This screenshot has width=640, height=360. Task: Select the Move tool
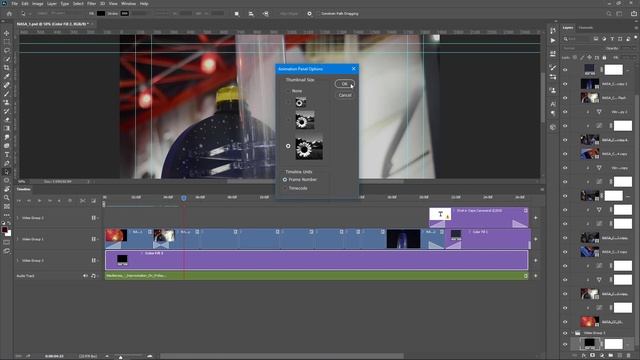[7, 33]
